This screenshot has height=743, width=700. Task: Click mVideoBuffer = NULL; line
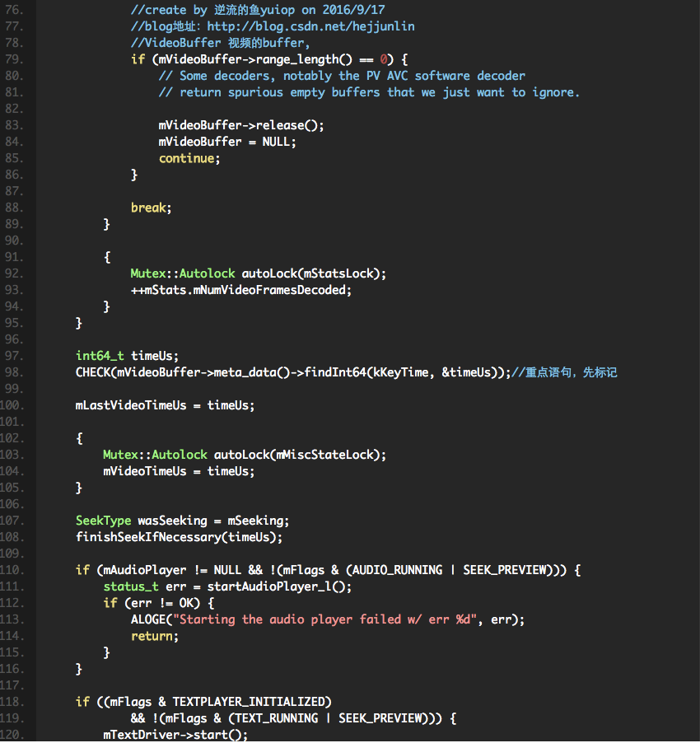(227, 142)
